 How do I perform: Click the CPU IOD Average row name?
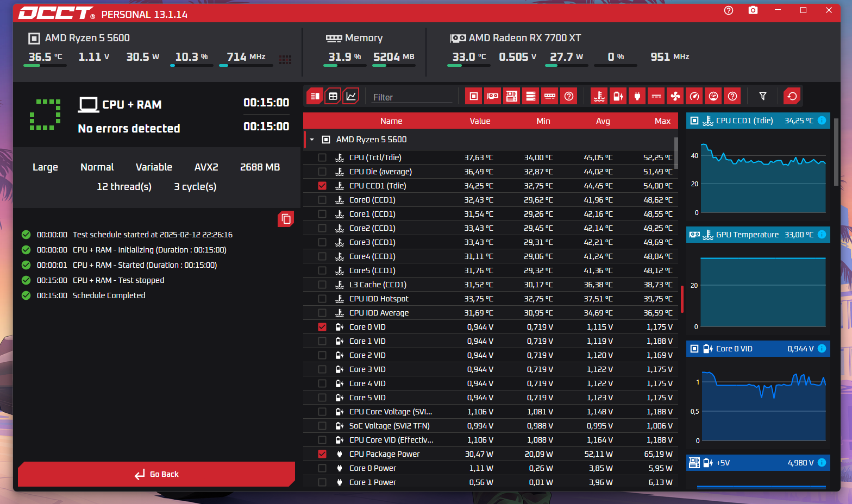[x=379, y=313]
